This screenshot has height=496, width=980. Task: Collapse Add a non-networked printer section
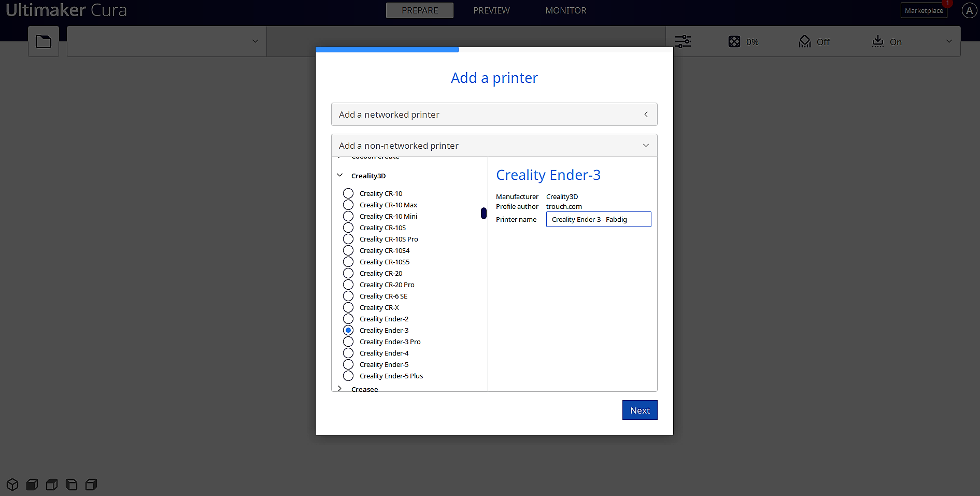click(x=494, y=146)
